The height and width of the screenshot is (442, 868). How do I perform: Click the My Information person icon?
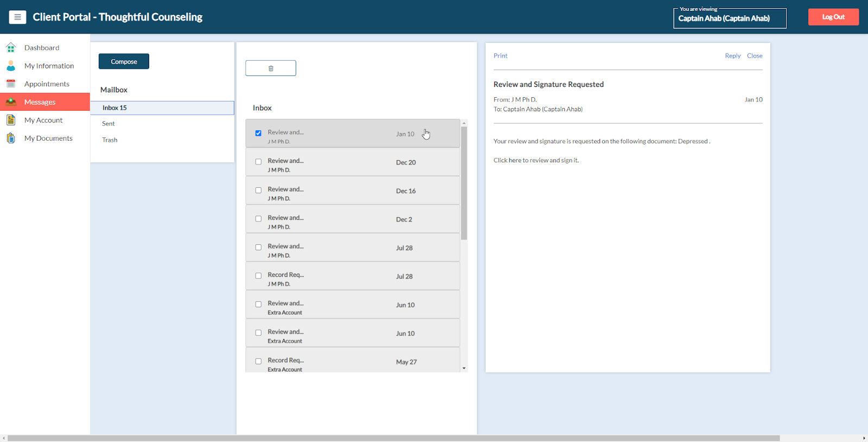[x=11, y=66]
